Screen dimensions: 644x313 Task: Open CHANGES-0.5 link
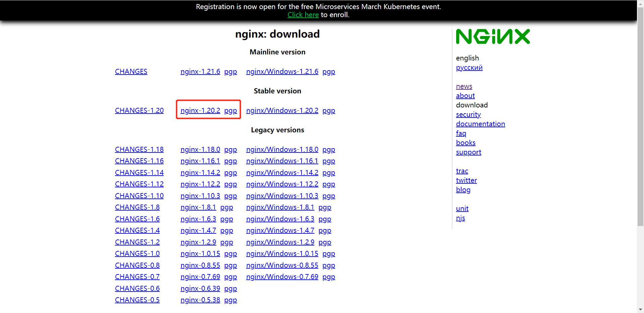pyautogui.click(x=137, y=300)
